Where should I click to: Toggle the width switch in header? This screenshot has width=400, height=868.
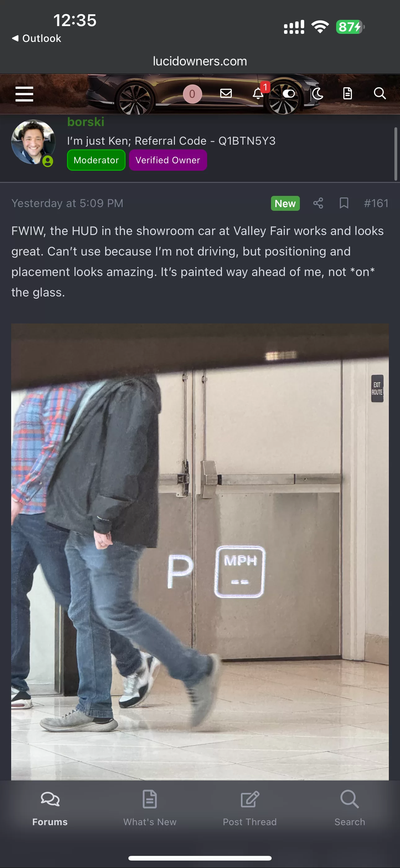pyautogui.click(x=289, y=94)
